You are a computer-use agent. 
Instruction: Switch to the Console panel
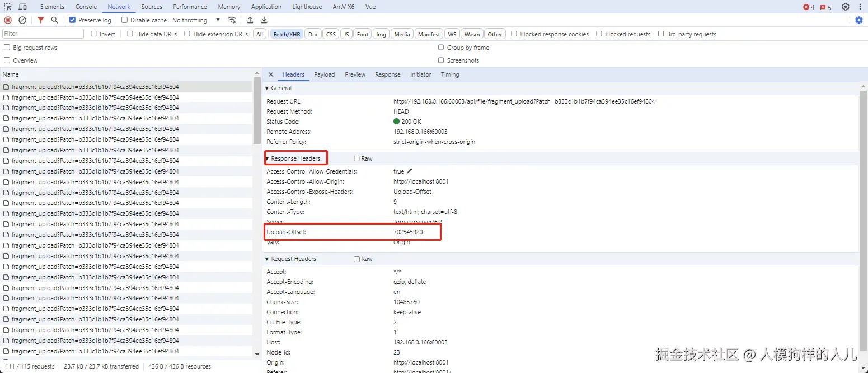coord(86,7)
